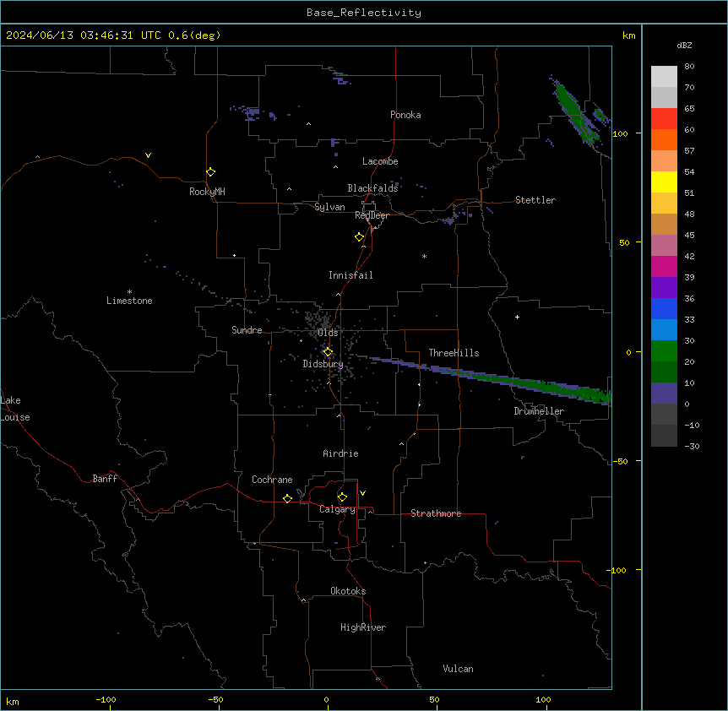Click the asterisk marker above Limestone label
Image resolution: width=728 pixels, height=711 pixels.
129,291
